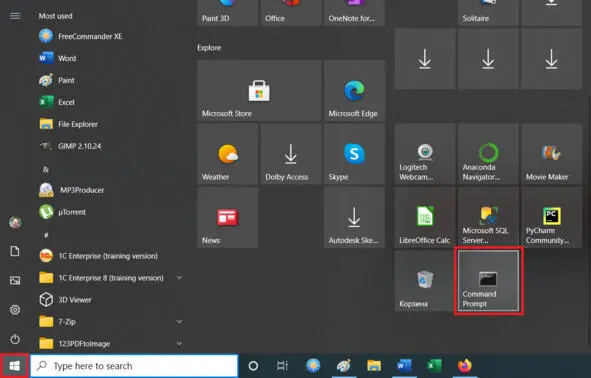Toggle the hamburger menu at top left
Viewport: 591px width, 378px height.
[15, 16]
